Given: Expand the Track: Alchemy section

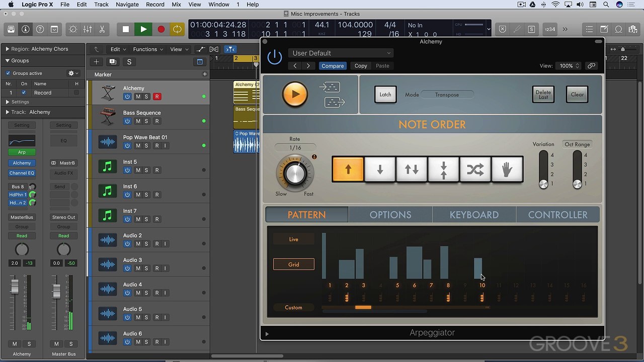Looking at the screenshot, I should [8, 112].
